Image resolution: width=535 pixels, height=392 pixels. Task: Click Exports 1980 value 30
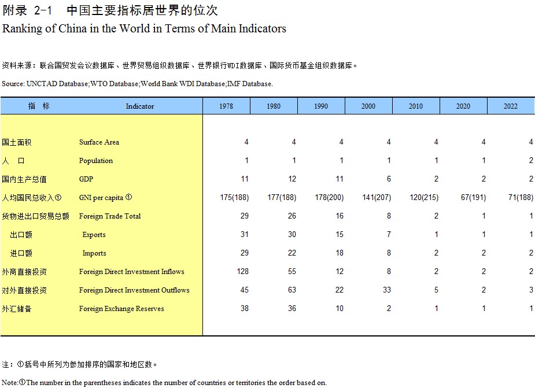coord(292,234)
